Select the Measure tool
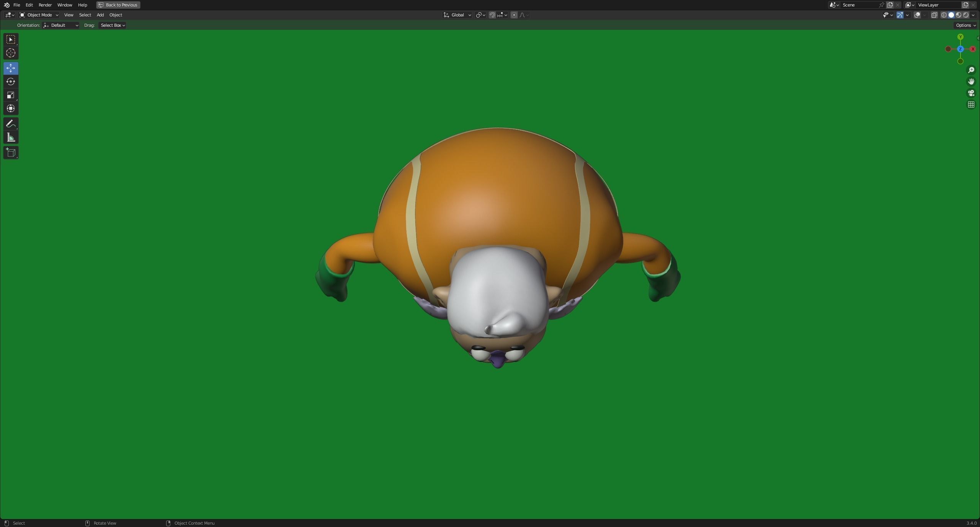Viewport: 980px width, 527px height. [11, 137]
